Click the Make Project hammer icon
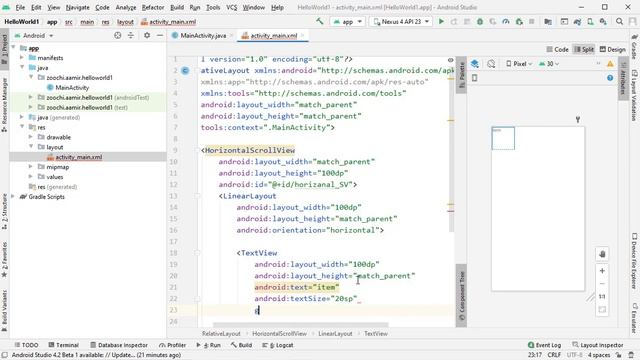640x360 pixels. click(x=320, y=21)
